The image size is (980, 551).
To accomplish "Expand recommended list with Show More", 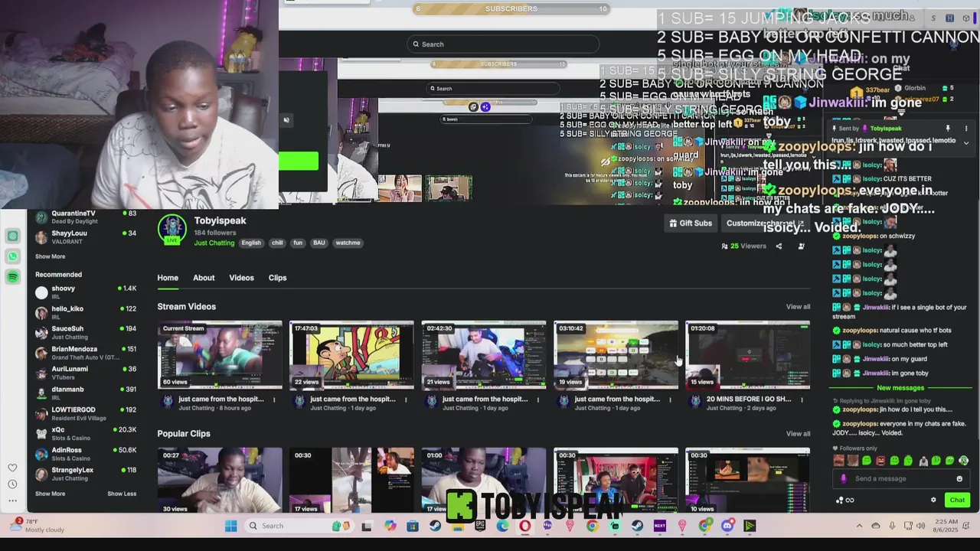I will 50,494.
